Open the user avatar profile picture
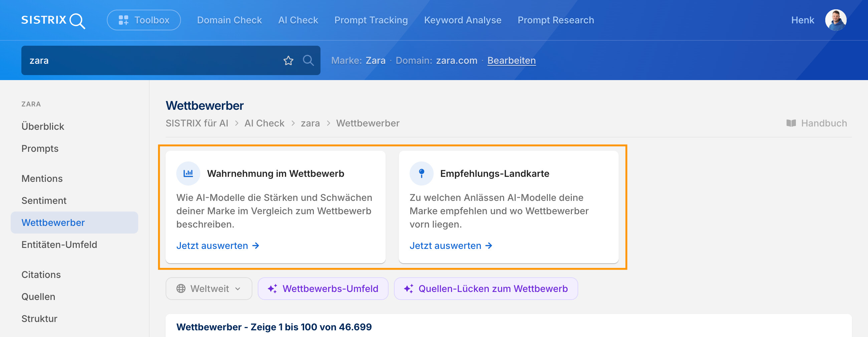Image resolution: width=868 pixels, height=337 pixels. click(836, 20)
